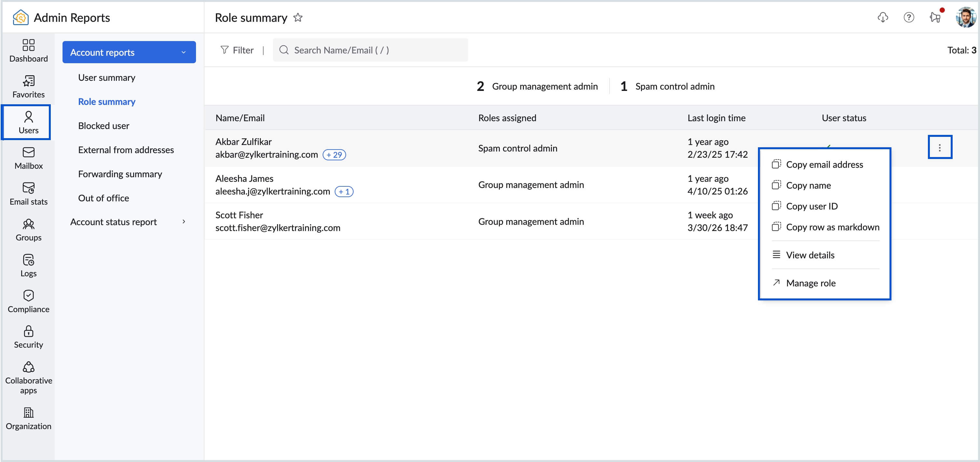Open the announcements icon with red notification dot
Viewport: 980px width, 462px height.
pos(935,18)
